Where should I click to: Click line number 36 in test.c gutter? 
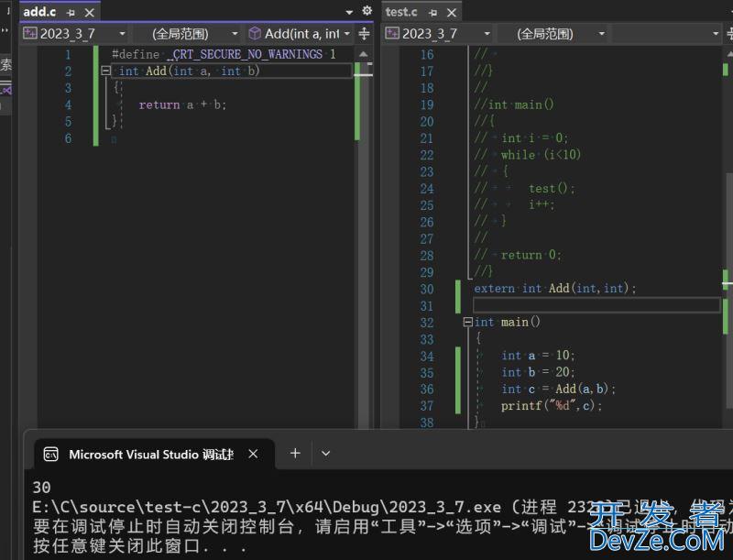(x=427, y=390)
